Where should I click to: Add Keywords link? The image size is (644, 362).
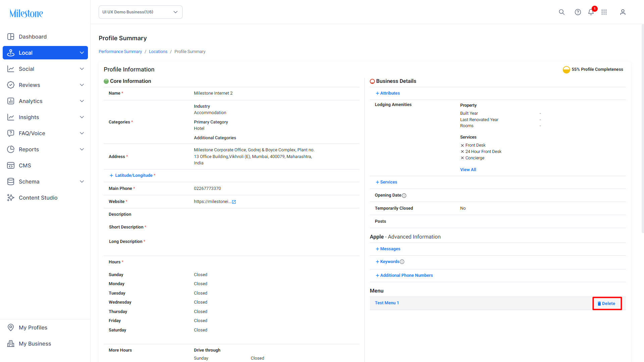[388, 262]
